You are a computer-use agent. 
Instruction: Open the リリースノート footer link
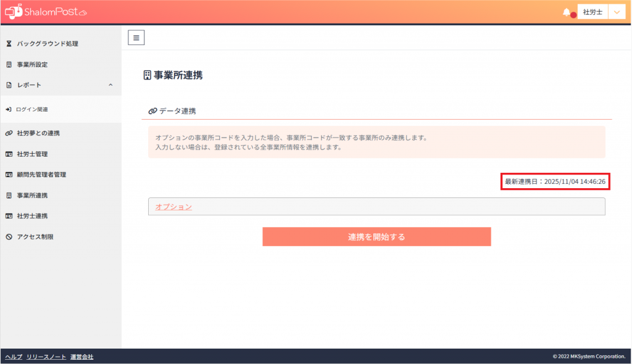tap(46, 357)
